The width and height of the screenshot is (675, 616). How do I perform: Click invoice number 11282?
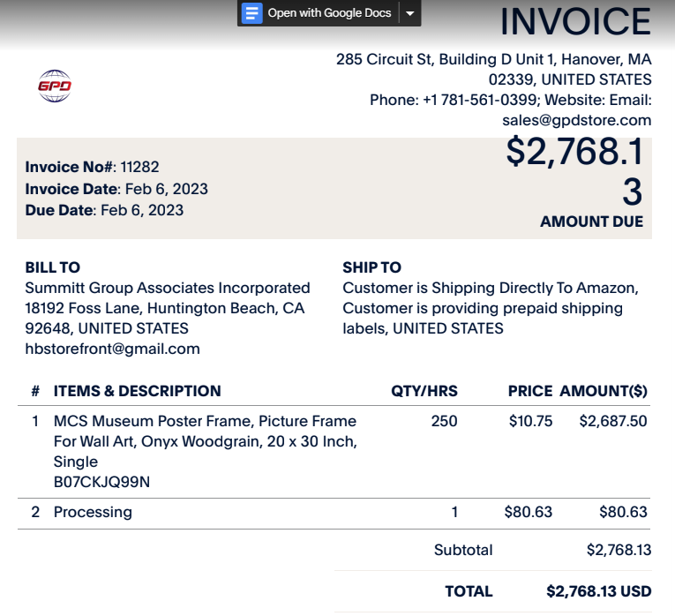pos(139,167)
